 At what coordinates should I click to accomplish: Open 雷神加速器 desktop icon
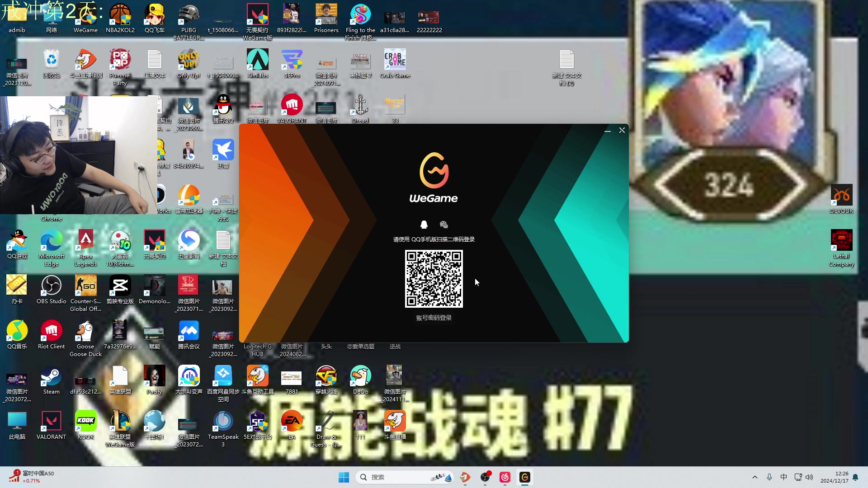click(189, 200)
